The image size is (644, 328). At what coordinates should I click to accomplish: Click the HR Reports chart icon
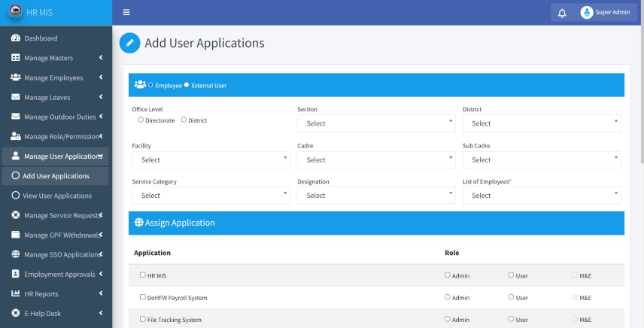[16, 293]
